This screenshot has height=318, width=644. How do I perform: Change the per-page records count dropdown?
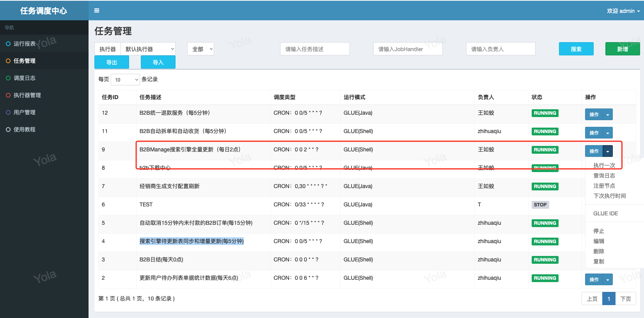click(x=125, y=80)
